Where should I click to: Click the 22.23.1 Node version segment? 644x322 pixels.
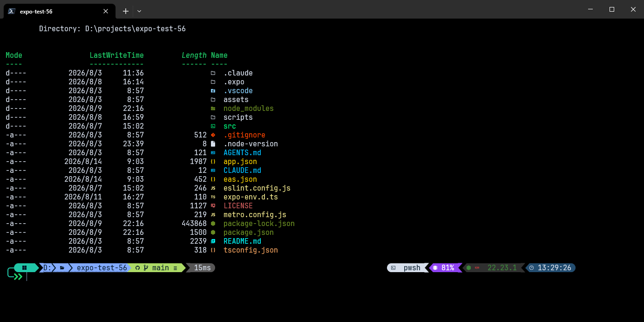(494, 268)
